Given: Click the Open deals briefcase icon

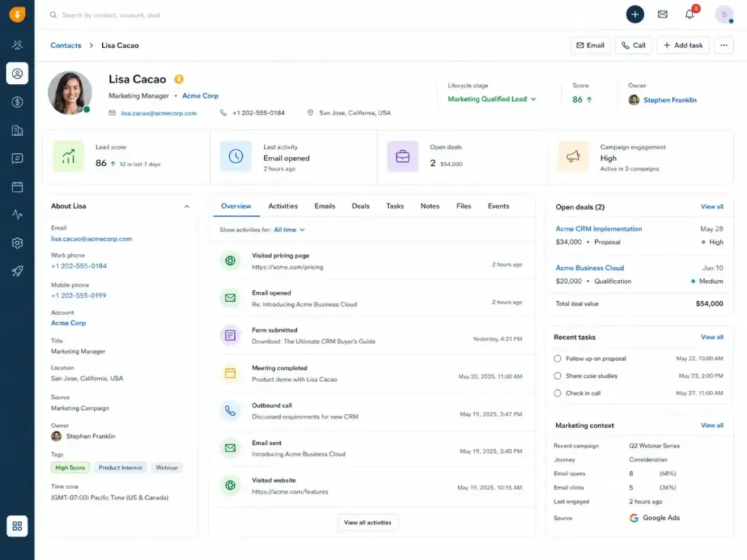Looking at the screenshot, I should [x=403, y=156].
